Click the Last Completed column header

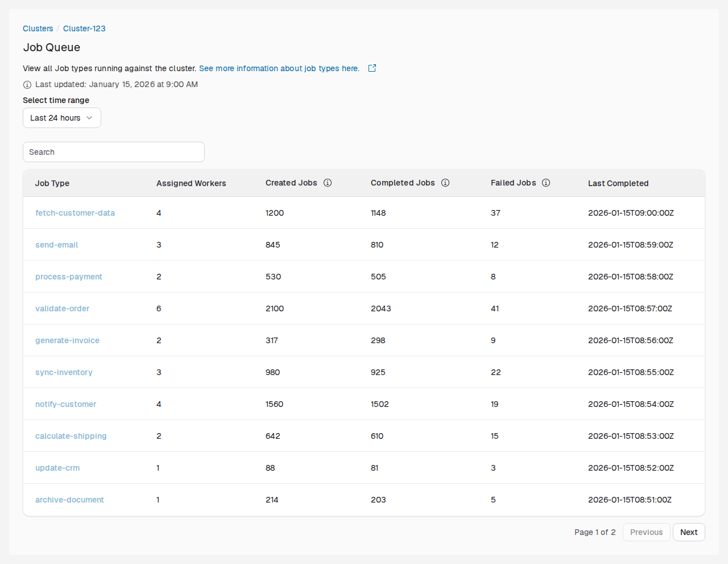tap(618, 183)
